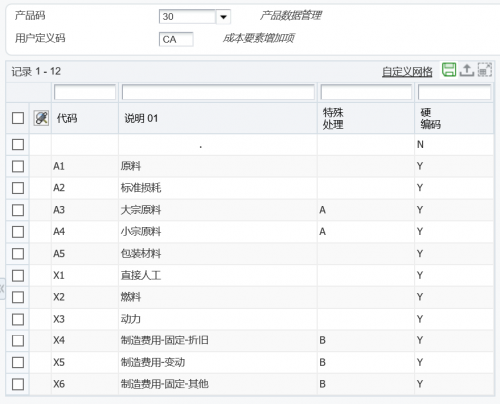Click the 硬编码 column header
Viewport: 500px width, 404px height.
tap(431, 118)
